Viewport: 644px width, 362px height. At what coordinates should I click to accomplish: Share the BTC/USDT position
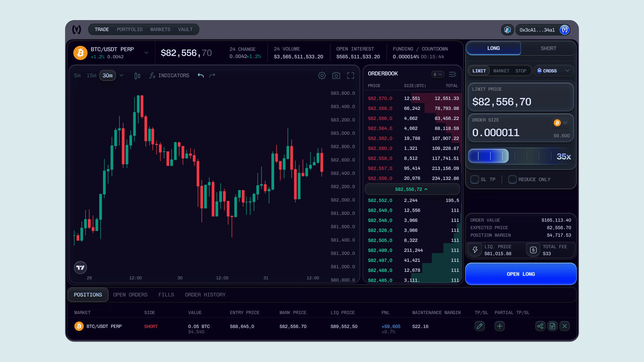540,326
